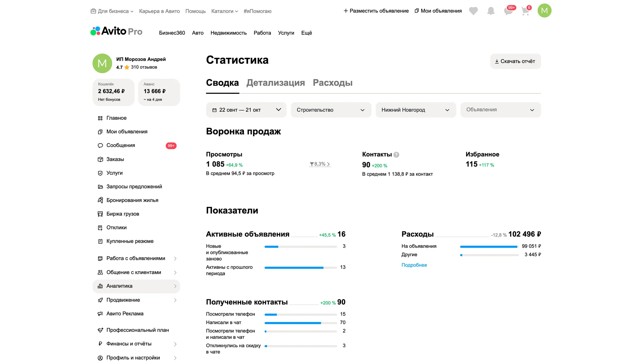Click the large ИП Морозов Андрей avatar
The width and height of the screenshot is (642, 364).
tap(102, 63)
